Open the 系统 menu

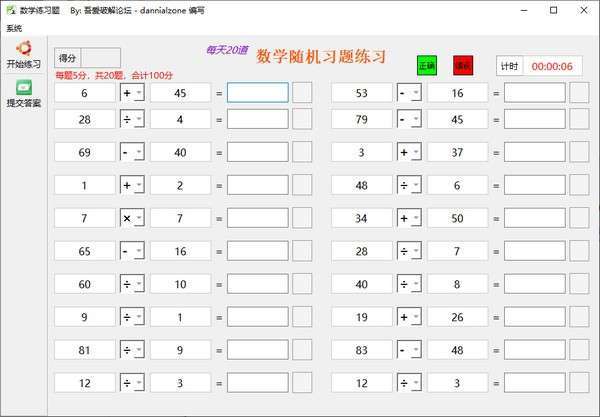click(14, 28)
